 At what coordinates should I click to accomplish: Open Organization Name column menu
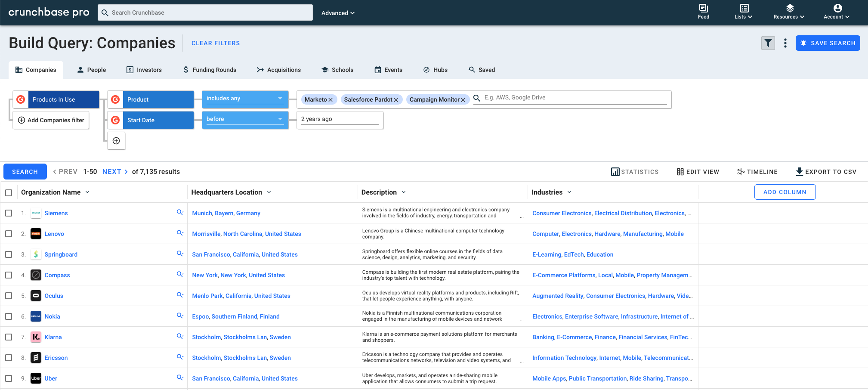tap(87, 192)
